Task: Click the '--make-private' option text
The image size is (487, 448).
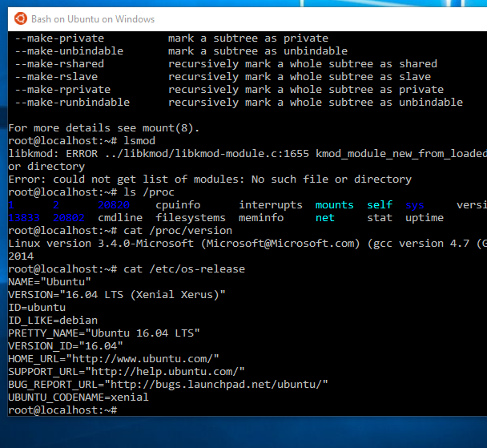Action: pos(59,38)
